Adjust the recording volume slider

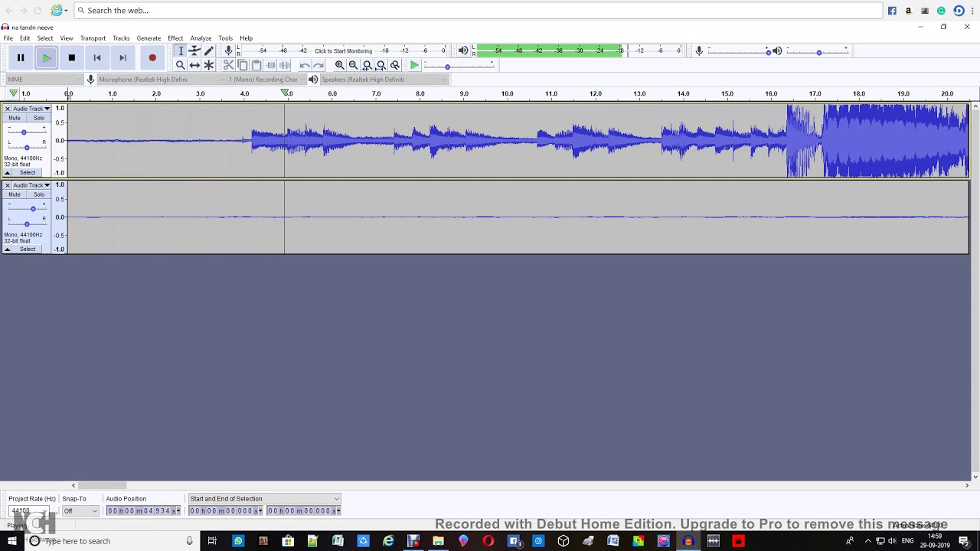click(x=740, y=51)
